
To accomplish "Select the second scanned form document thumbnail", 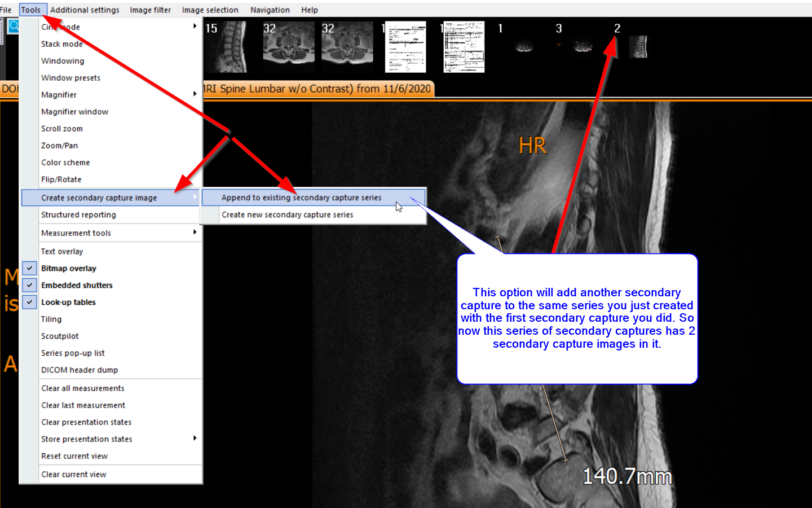I will [464, 47].
